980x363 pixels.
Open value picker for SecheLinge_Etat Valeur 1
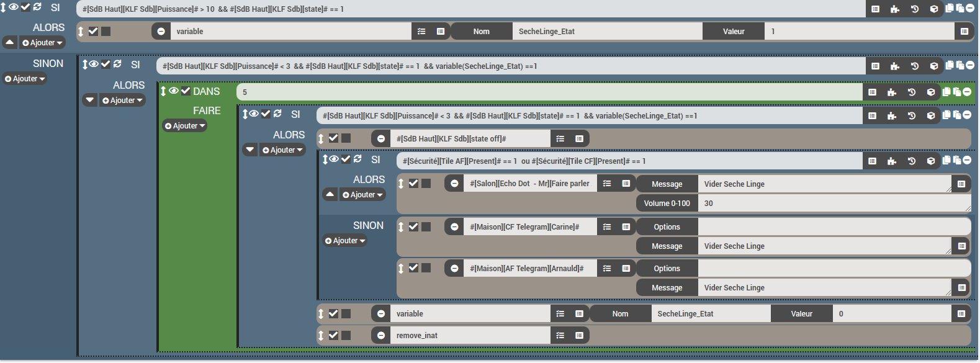(964, 31)
